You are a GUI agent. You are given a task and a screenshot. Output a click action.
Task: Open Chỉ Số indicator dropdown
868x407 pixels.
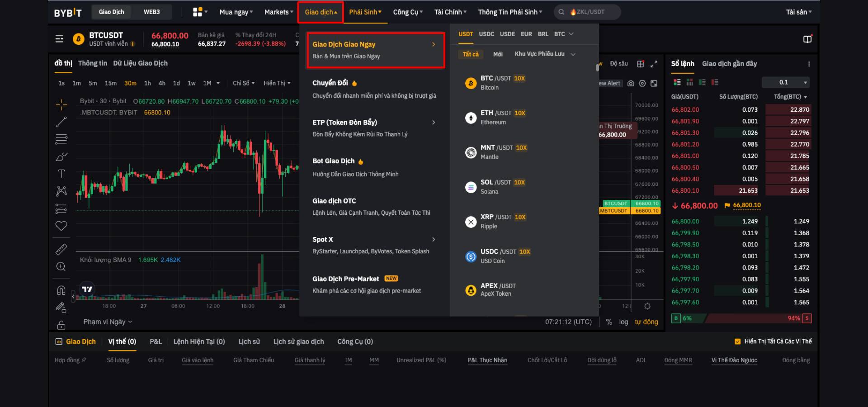pyautogui.click(x=244, y=83)
